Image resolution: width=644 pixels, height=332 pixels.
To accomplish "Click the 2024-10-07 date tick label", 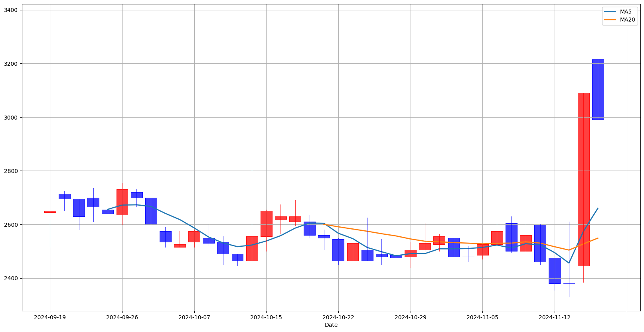I will (x=194, y=317).
